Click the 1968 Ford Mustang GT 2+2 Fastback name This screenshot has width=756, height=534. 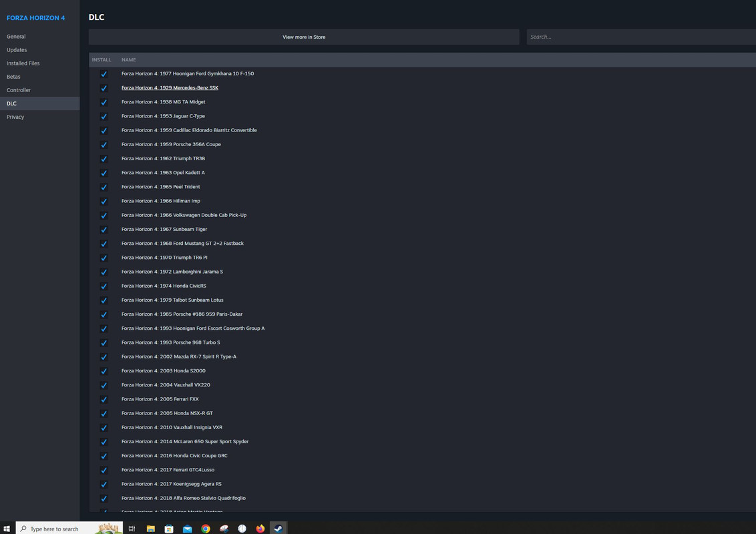(182, 244)
